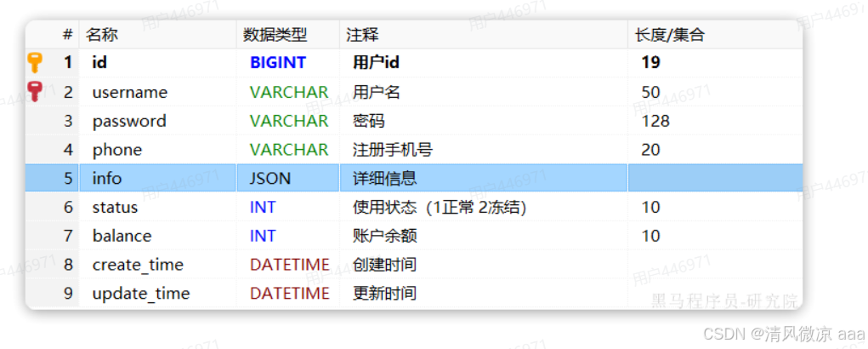Screen dimensions: 868x349
Task: Click the 使用状态 (1正常 2冻结) comment
Action: (440, 207)
